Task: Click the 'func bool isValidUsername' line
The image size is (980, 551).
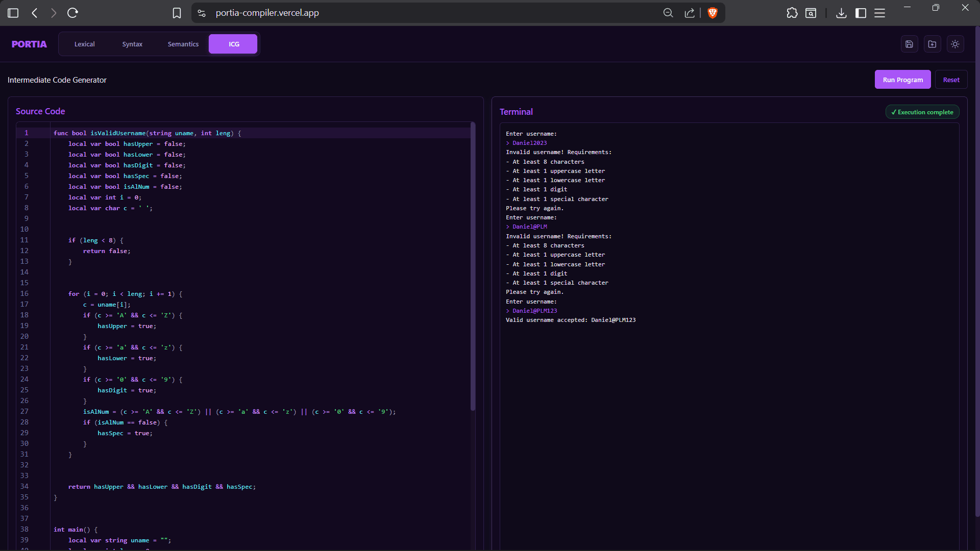Action: (x=147, y=133)
